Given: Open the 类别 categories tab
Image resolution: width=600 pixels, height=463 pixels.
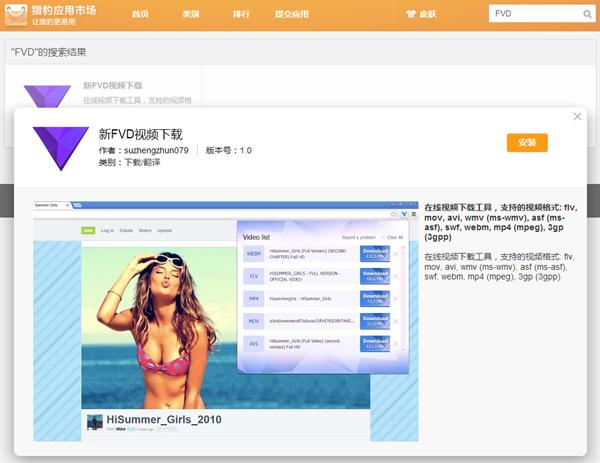Looking at the screenshot, I should point(191,14).
